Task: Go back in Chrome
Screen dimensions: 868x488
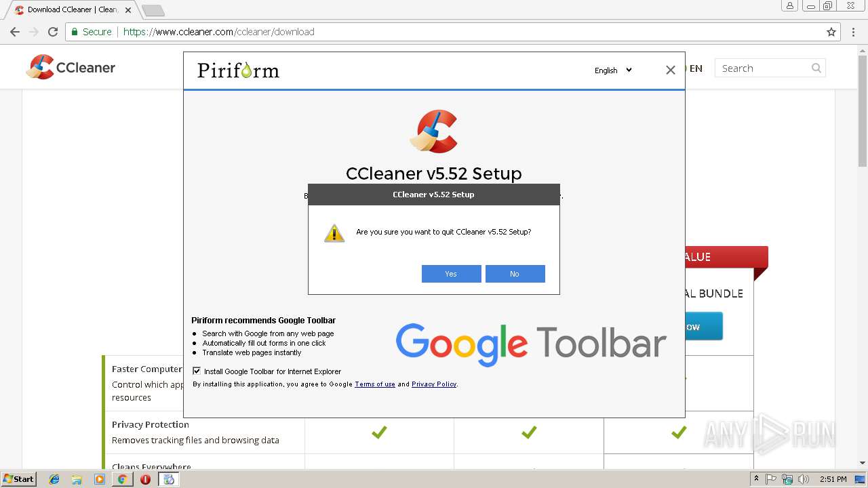Action: [x=15, y=32]
